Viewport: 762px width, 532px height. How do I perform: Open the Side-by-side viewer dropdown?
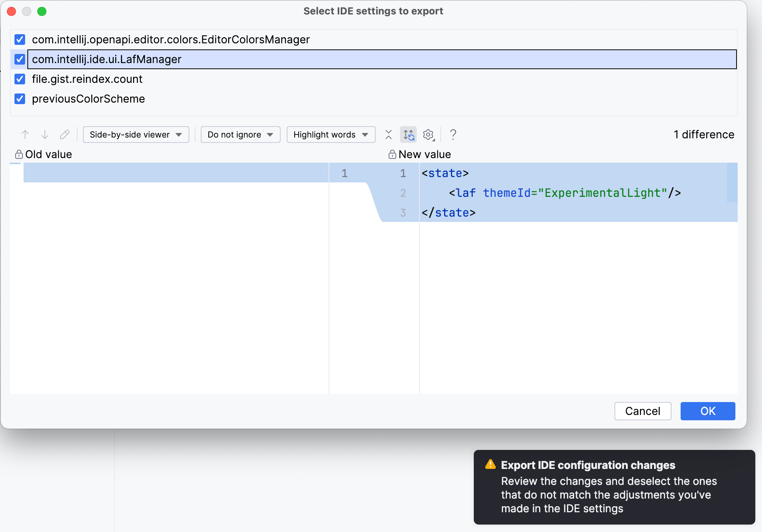136,135
